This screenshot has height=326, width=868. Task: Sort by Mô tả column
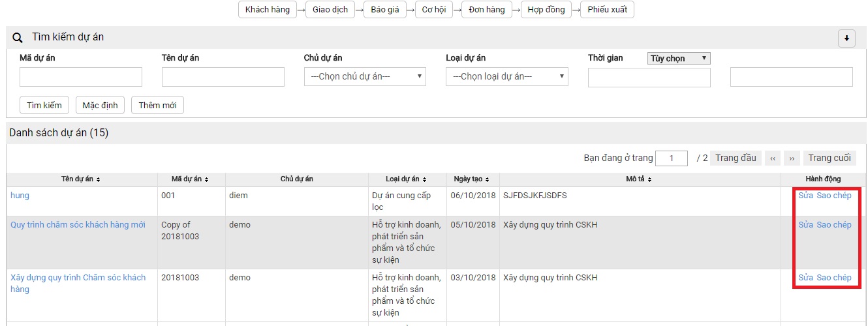tap(640, 179)
